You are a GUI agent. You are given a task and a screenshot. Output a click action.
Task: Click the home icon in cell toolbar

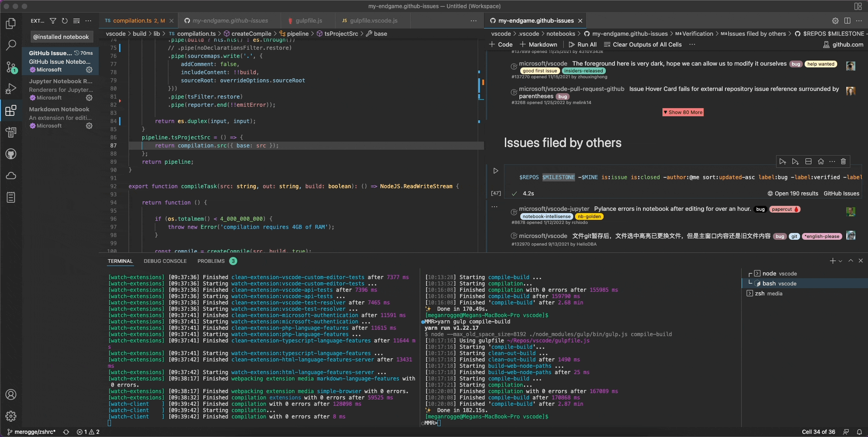point(821,161)
